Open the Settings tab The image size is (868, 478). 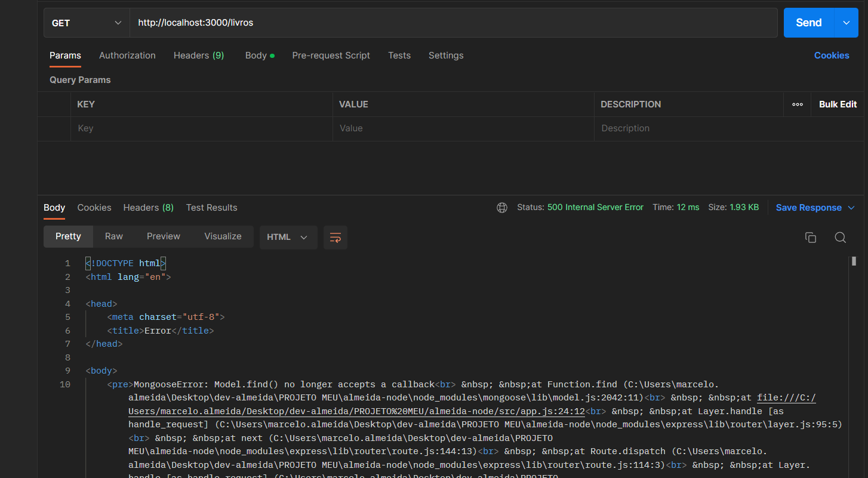coord(446,55)
